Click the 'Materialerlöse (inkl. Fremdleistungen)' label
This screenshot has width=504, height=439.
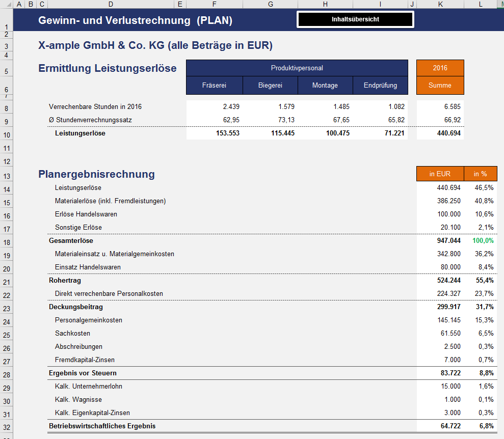coord(110,201)
